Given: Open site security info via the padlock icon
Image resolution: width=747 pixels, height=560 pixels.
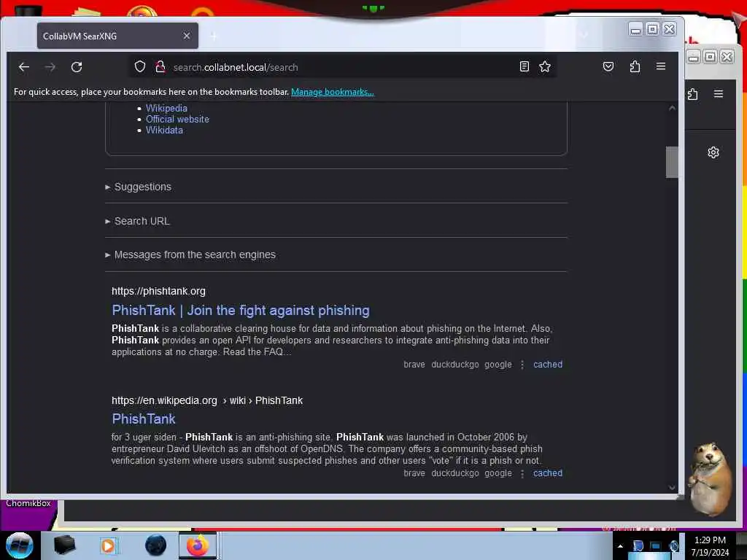Looking at the screenshot, I should coord(160,66).
